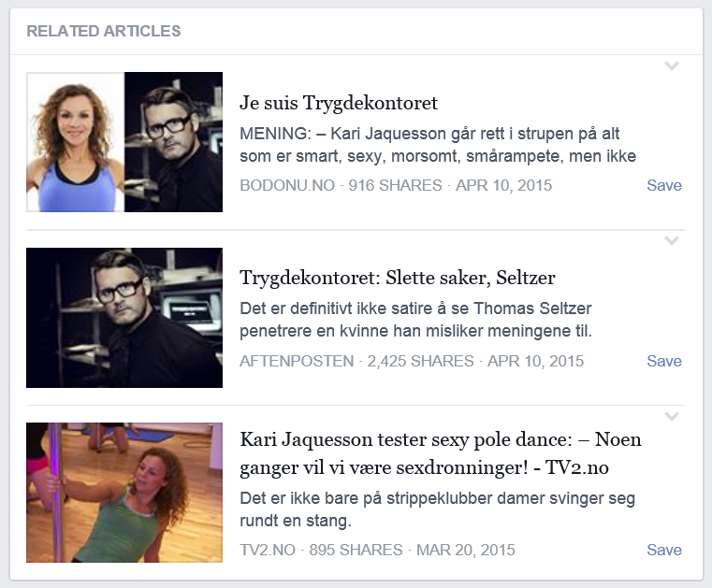This screenshot has height=588, width=712.
Task: Click 'Det er ikke bare på strippeklubber' description
Action: pyautogui.click(x=437, y=509)
